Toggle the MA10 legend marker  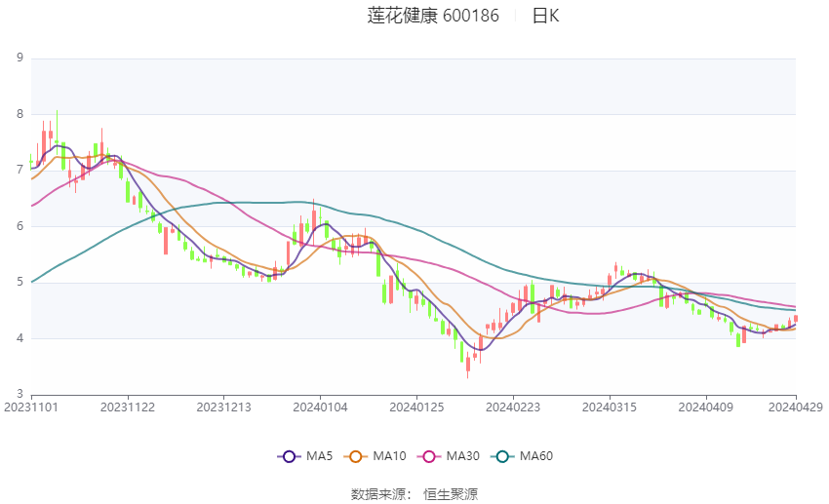tap(356, 456)
